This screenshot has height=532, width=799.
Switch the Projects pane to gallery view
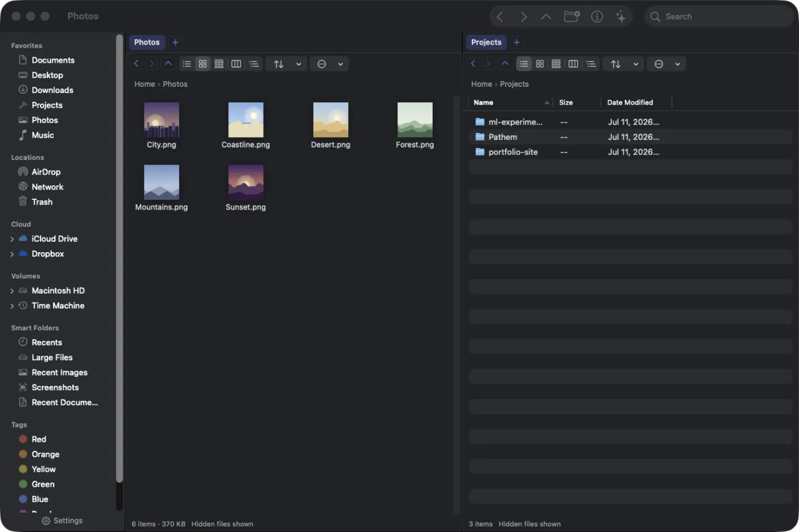pyautogui.click(x=556, y=64)
